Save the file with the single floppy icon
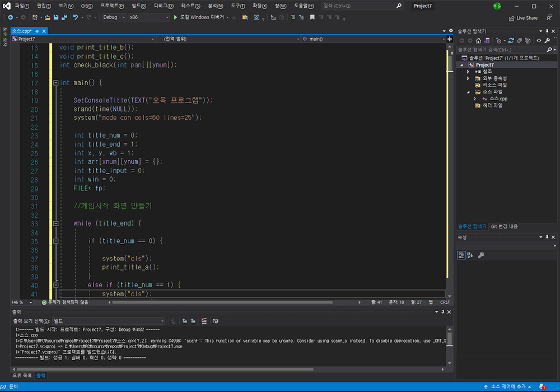The image size is (560, 392). point(56,17)
